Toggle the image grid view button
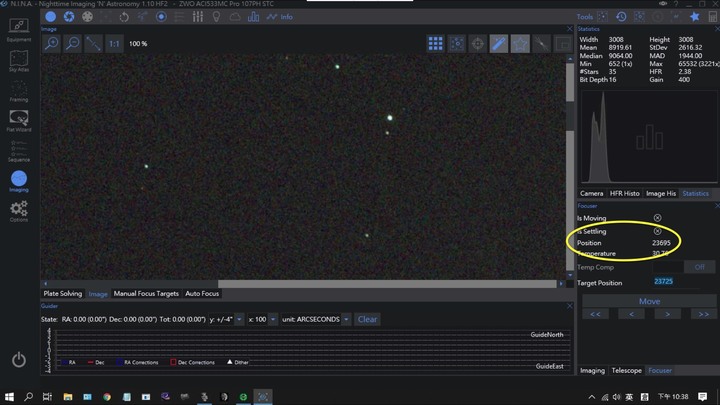This screenshot has width=720, height=405. coord(436,43)
